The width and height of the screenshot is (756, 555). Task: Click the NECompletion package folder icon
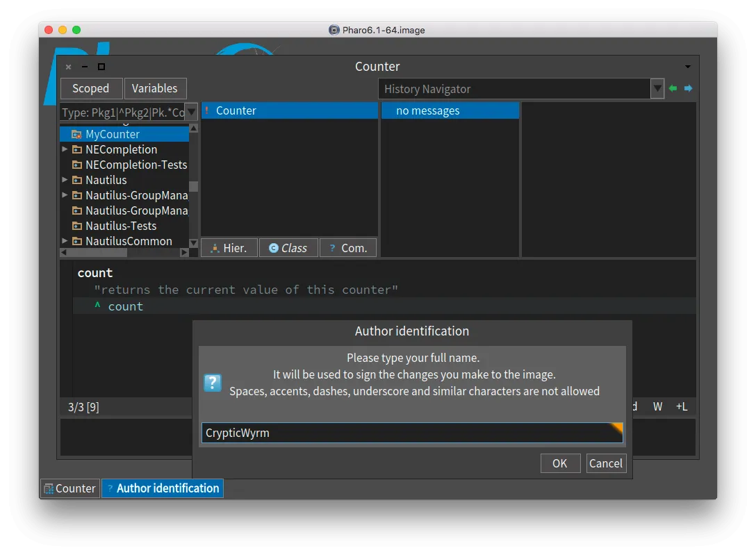point(76,149)
